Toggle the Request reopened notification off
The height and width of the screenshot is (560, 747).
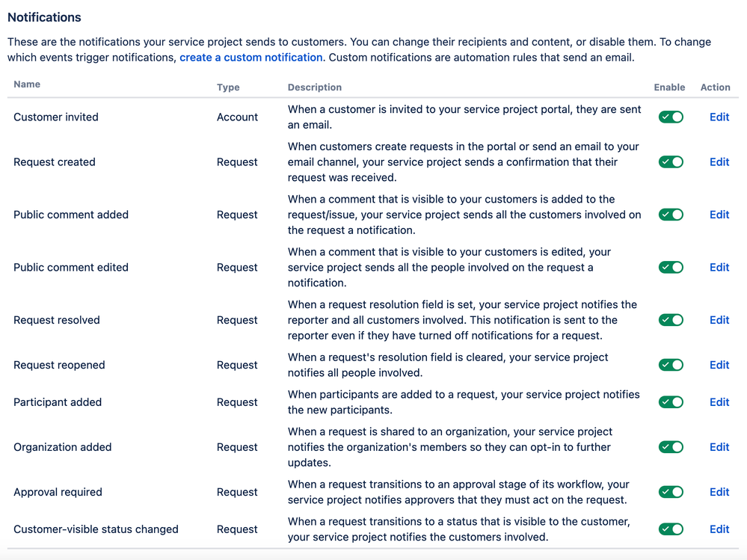[x=670, y=365]
